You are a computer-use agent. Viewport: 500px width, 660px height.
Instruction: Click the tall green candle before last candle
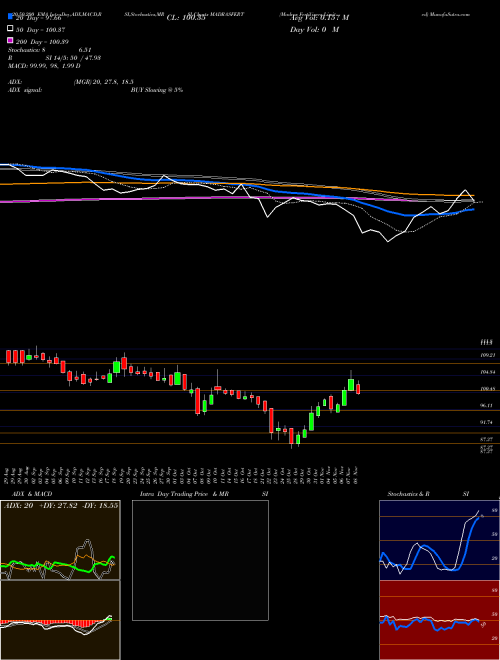click(x=351, y=385)
